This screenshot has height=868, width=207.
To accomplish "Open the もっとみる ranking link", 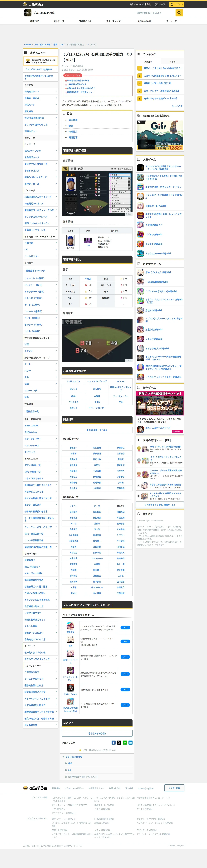I will pos(177,106).
